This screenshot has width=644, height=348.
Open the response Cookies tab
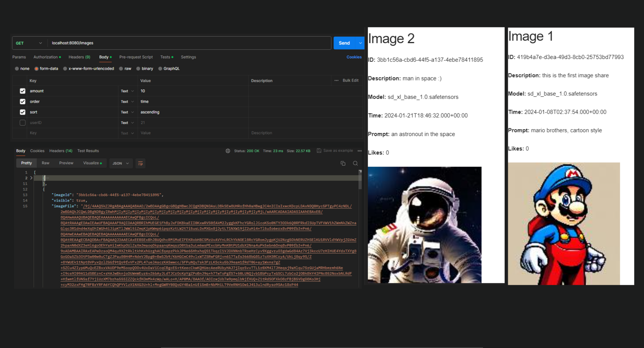[37, 151]
